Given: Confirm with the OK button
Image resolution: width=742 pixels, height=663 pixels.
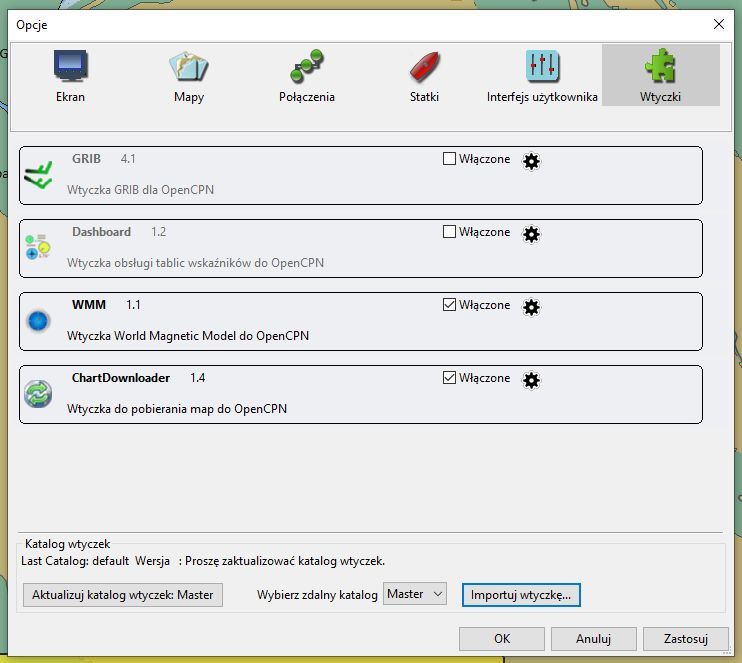Looking at the screenshot, I should [502, 639].
